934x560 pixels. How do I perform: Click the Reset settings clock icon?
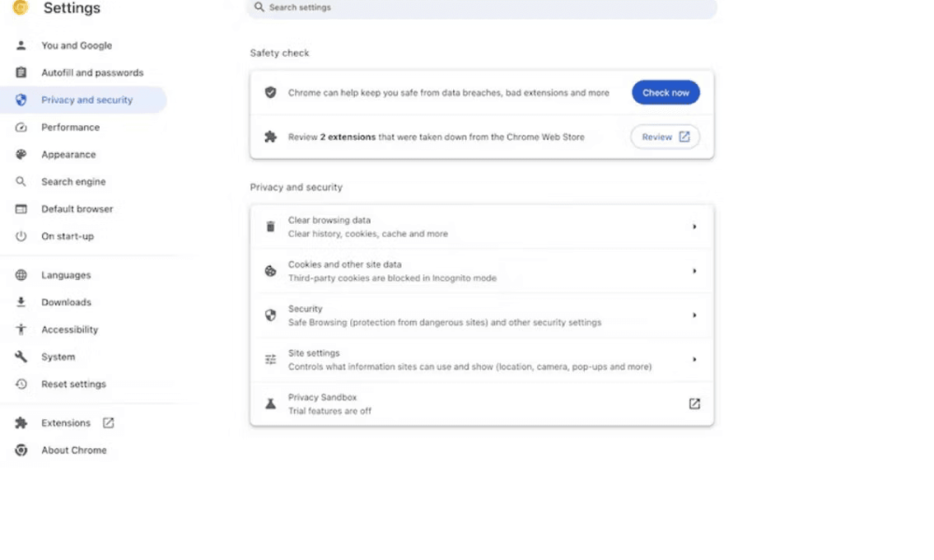[21, 384]
